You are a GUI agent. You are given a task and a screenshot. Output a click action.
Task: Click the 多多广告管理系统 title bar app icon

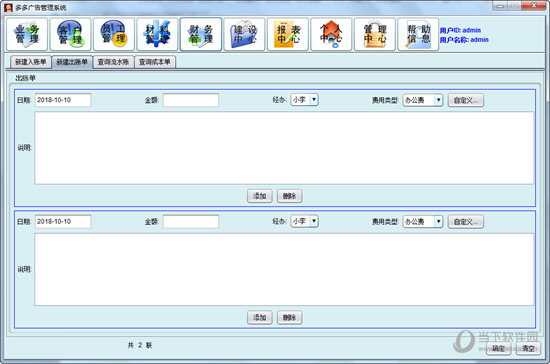(x=8, y=7)
